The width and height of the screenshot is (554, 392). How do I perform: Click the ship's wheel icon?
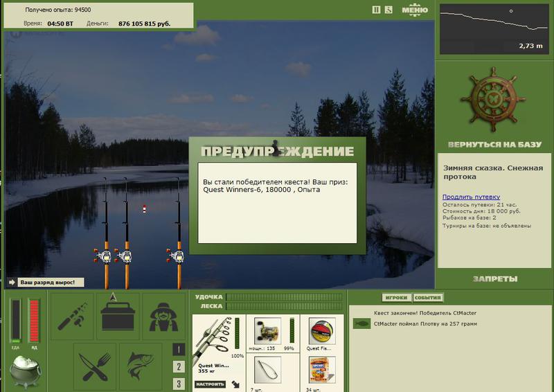click(493, 99)
